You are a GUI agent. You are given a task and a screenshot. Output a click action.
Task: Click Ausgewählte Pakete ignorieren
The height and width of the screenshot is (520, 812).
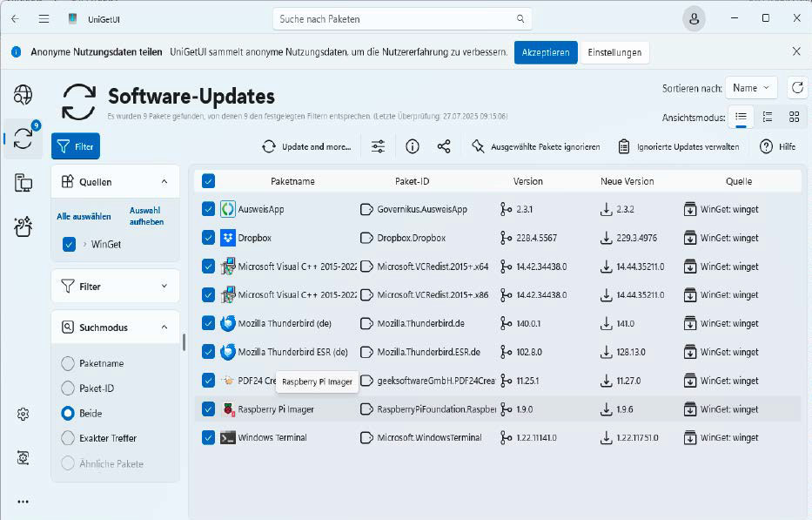(536, 146)
